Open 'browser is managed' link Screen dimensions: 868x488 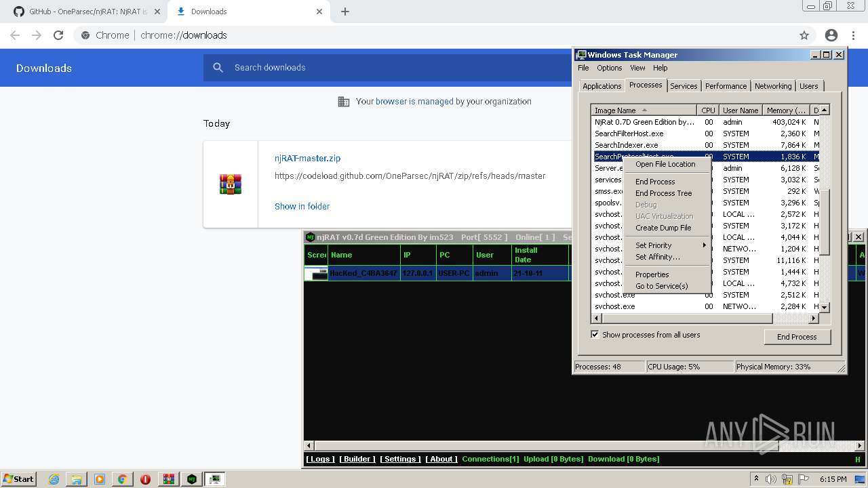click(x=414, y=102)
